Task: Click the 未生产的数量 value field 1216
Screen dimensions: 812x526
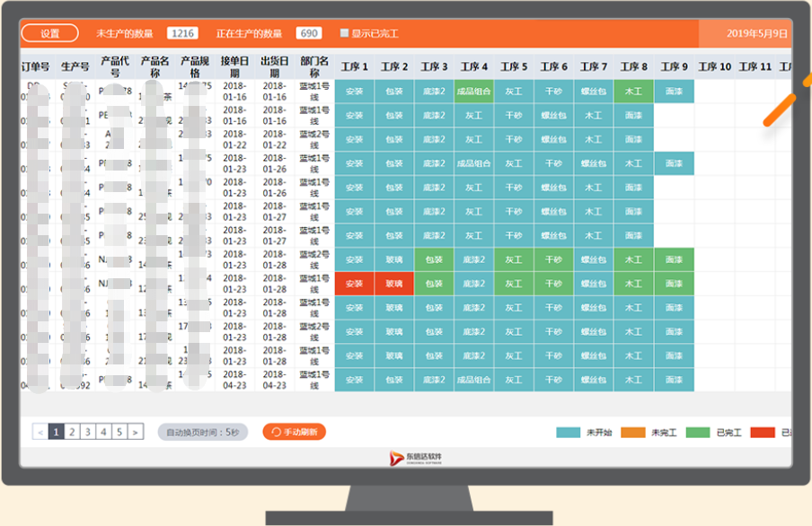Action: click(x=182, y=34)
